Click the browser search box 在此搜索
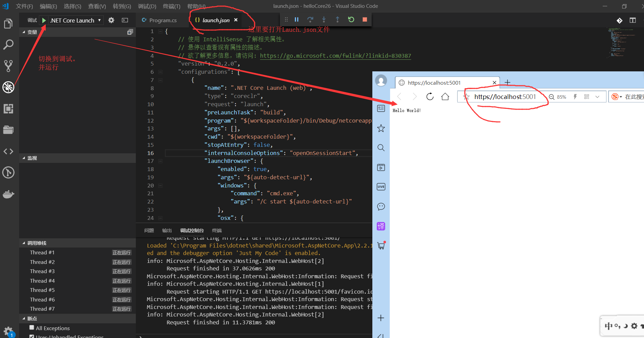This screenshot has height=338, width=644. [x=634, y=97]
